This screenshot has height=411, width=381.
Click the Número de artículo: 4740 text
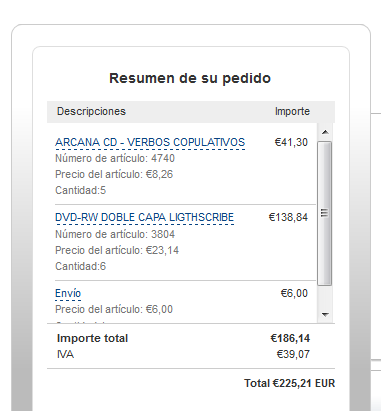click(x=115, y=158)
